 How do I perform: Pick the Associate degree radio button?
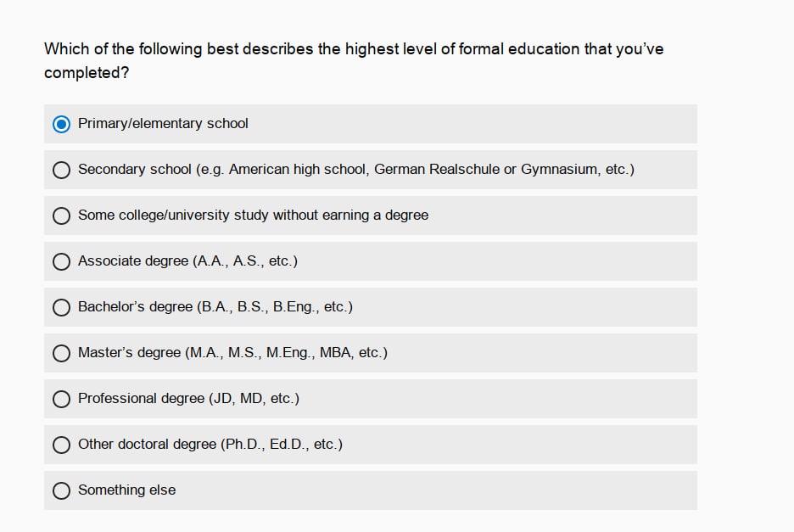tap(61, 261)
